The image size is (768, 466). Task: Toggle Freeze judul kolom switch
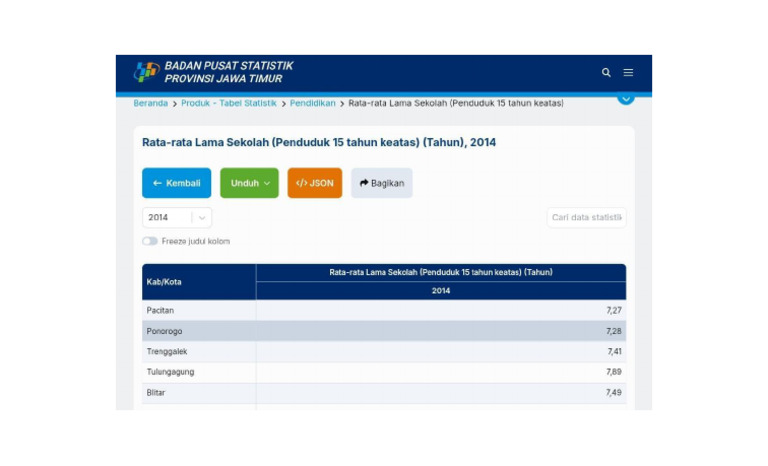150,241
